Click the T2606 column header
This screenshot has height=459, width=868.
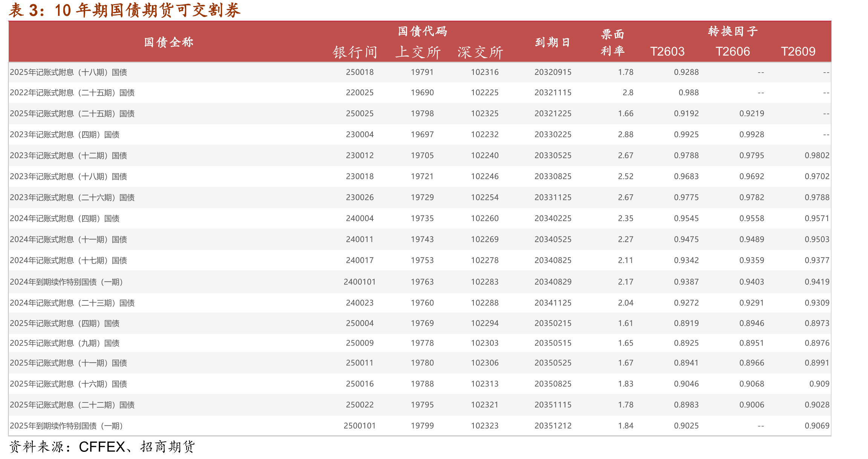tap(733, 51)
